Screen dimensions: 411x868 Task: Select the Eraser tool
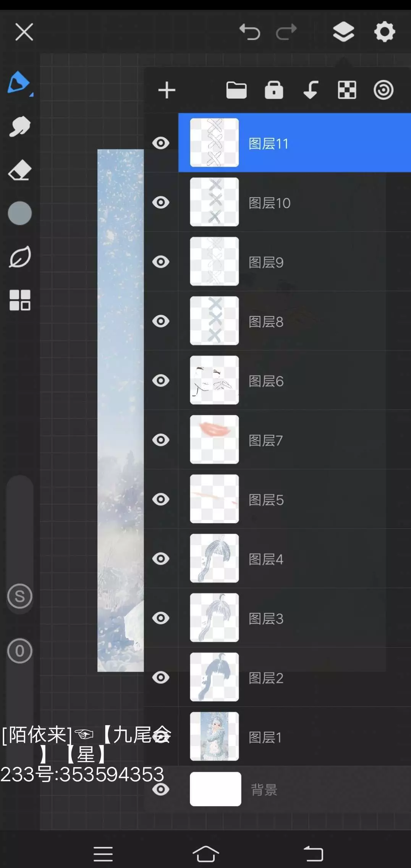(20, 170)
